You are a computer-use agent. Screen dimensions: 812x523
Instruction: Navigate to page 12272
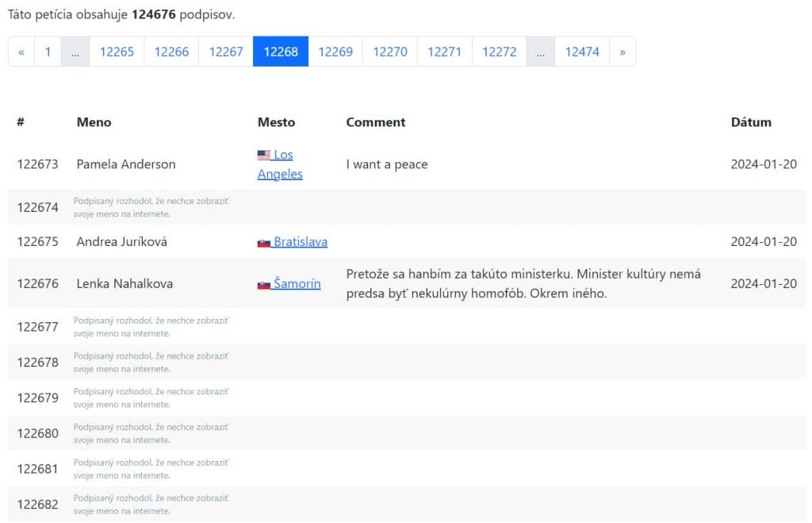coord(500,52)
